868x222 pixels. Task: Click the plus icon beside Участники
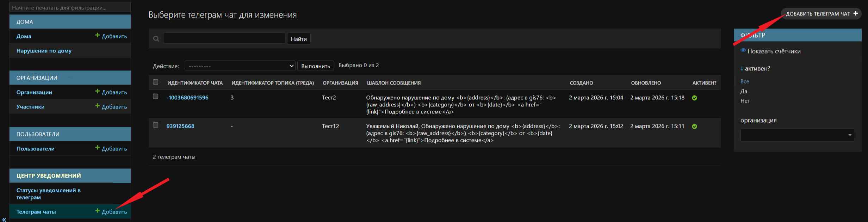pyautogui.click(x=98, y=106)
